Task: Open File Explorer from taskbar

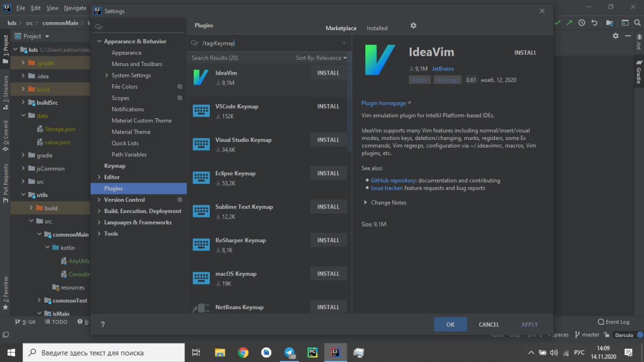Action: [x=220, y=352]
